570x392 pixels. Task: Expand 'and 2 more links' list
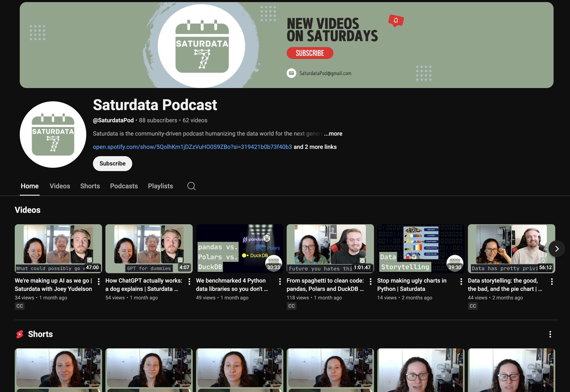coord(315,147)
